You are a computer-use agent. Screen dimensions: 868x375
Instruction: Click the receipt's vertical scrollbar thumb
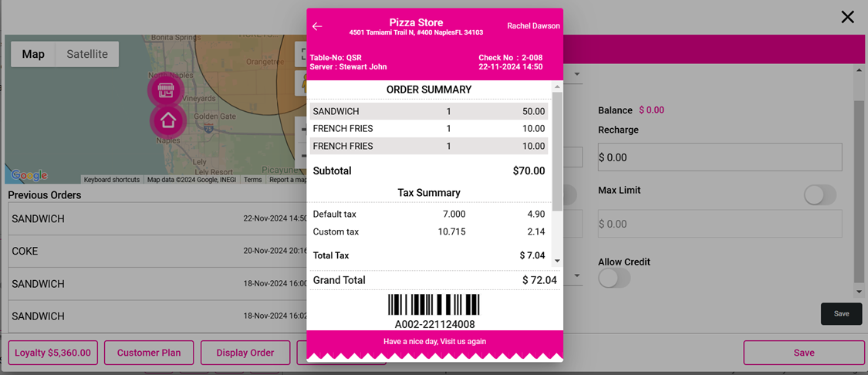(557, 139)
